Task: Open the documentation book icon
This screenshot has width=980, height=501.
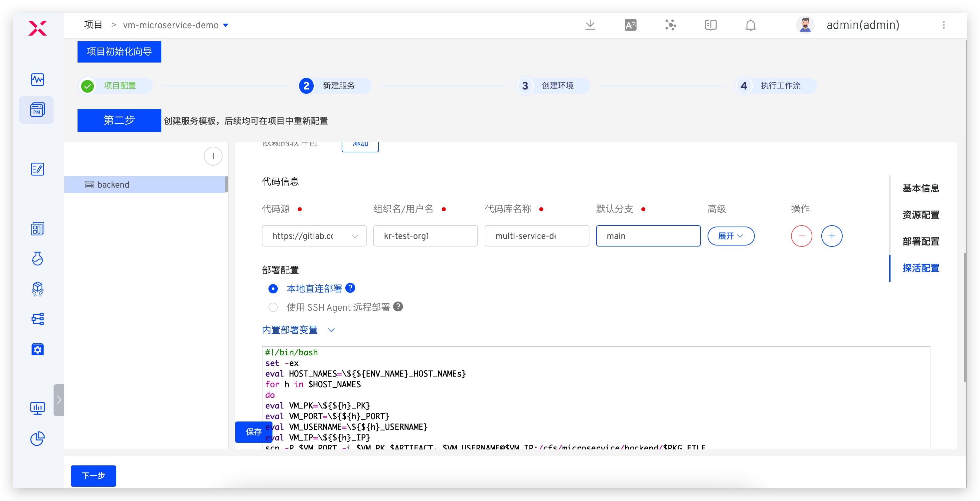Action: click(710, 25)
